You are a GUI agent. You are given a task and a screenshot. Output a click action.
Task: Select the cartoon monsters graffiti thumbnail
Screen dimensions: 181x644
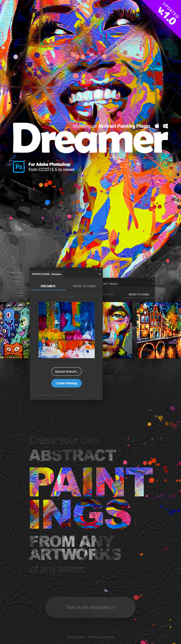pyautogui.click(x=15, y=330)
